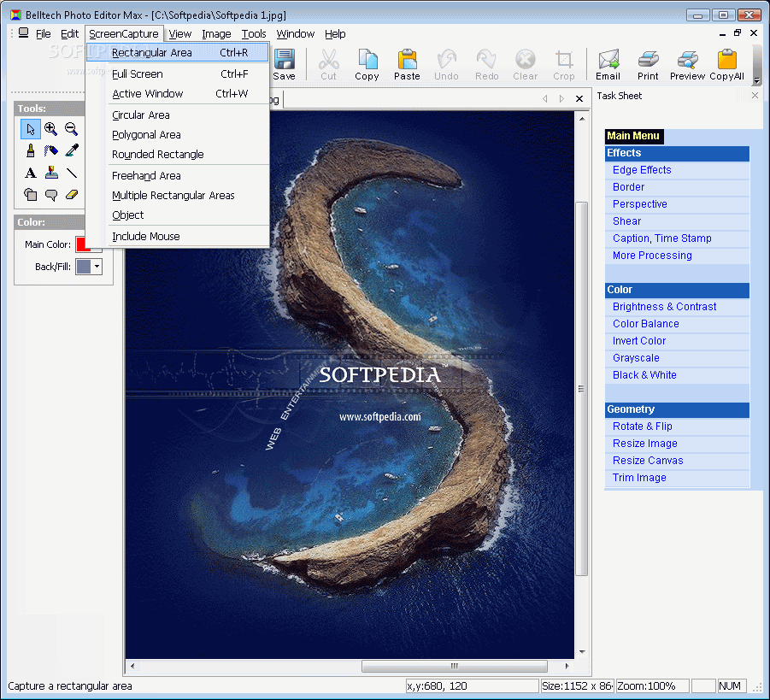Open the Tools menu
The height and width of the screenshot is (700, 770).
pos(254,34)
